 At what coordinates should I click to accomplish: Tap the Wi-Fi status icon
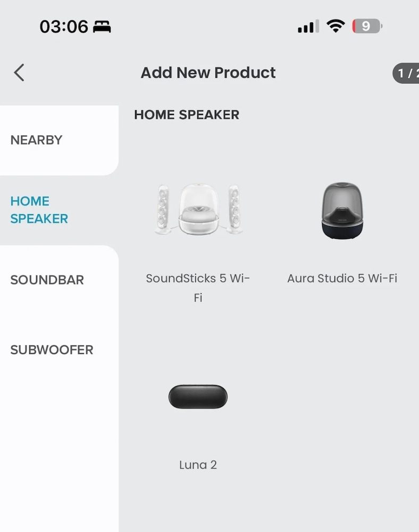click(x=336, y=26)
